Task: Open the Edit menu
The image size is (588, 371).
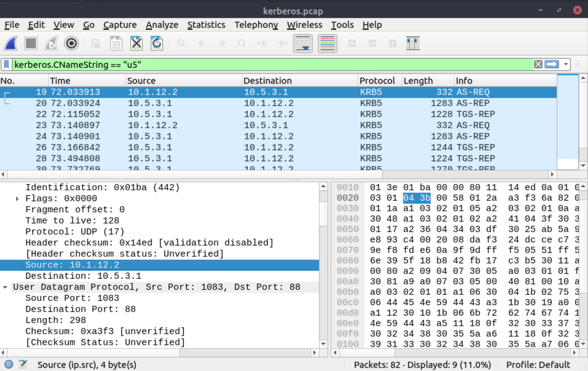Action: [36, 25]
